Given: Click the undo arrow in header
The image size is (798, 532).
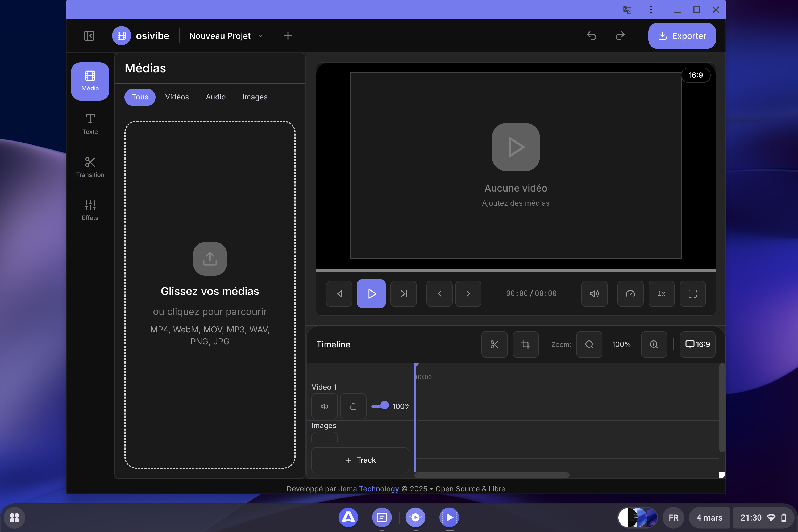Looking at the screenshot, I should (591, 36).
